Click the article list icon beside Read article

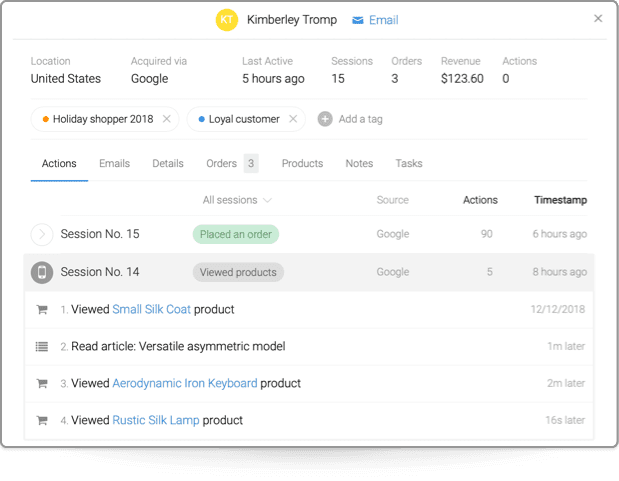(42, 347)
